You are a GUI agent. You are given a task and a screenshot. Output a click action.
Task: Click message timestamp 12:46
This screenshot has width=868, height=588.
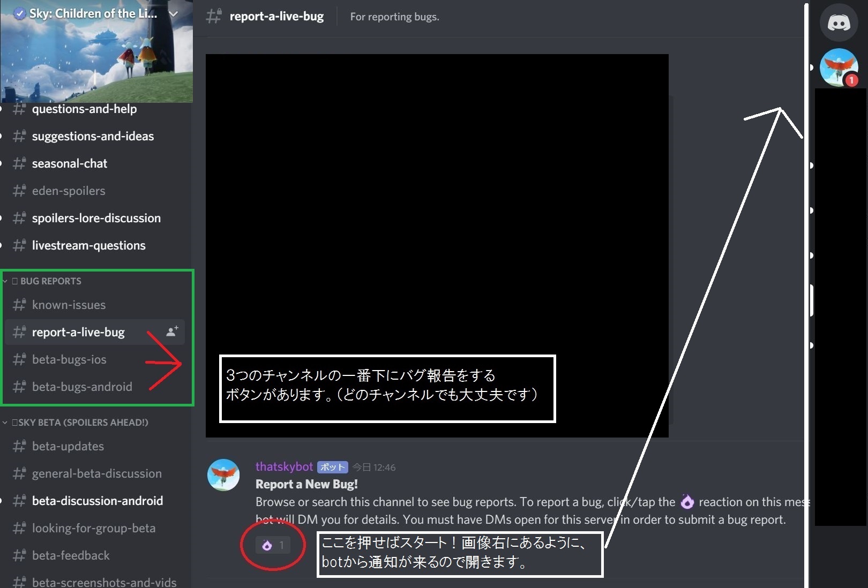pyautogui.click(x=374, y=468)
